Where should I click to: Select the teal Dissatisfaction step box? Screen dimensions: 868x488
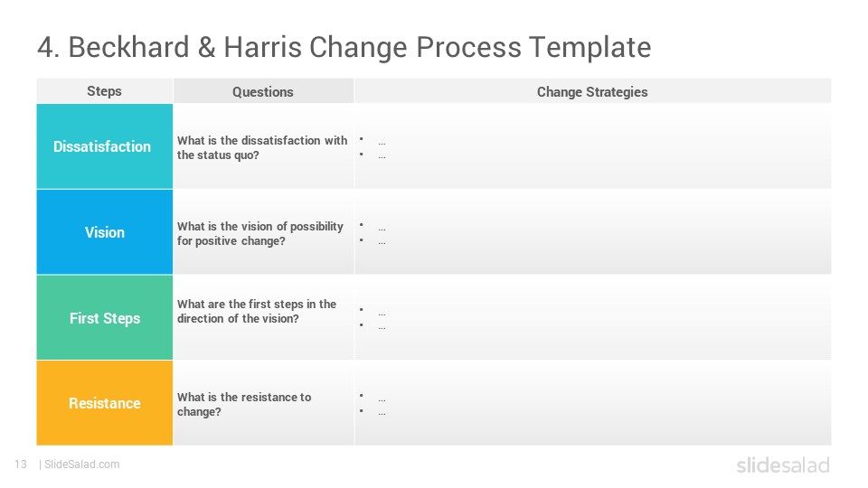[x=105, y=146]
